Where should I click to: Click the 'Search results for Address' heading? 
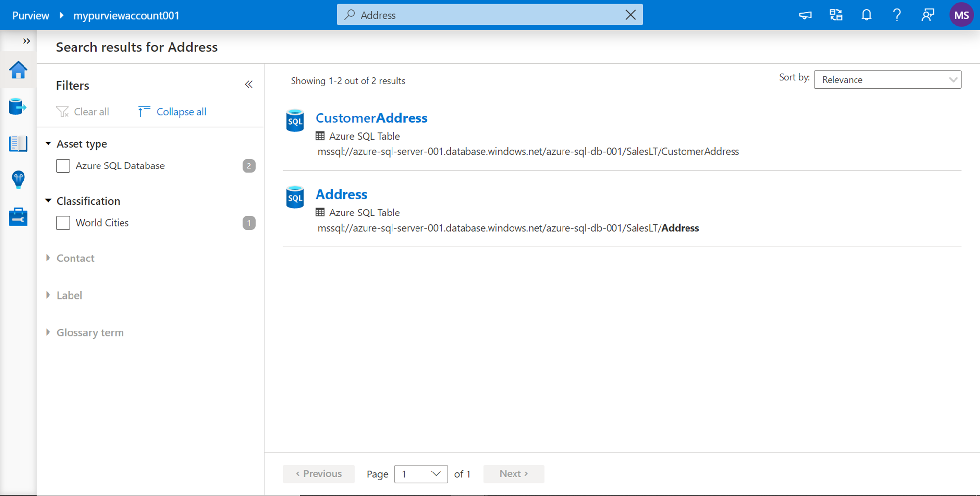137,47
